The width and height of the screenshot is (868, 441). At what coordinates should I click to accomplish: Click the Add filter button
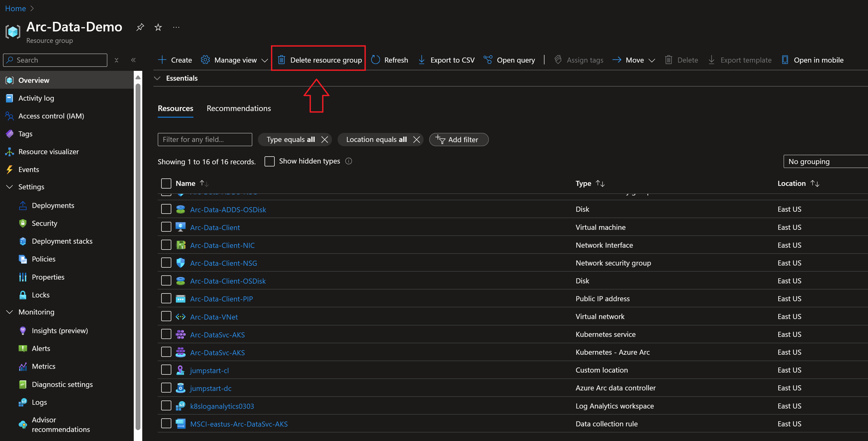[x=459, y=140]
